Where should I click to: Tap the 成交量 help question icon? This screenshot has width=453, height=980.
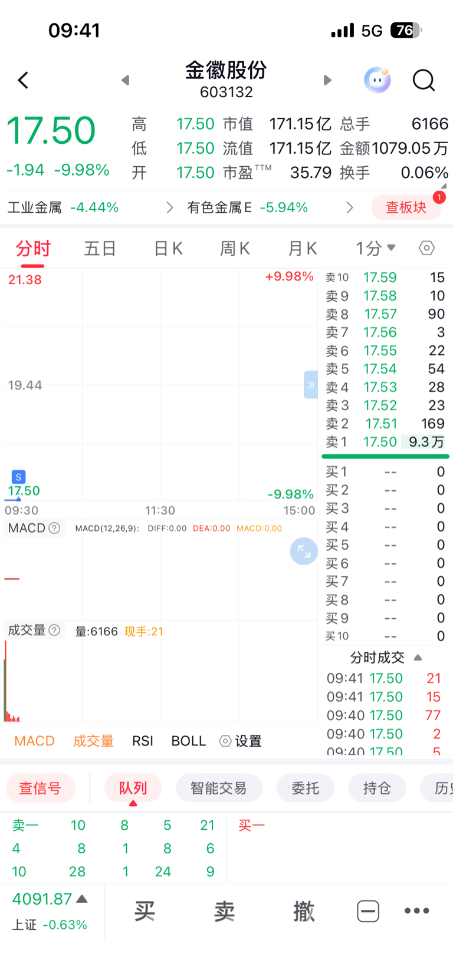pyautogui.click(x=54, y=631)
